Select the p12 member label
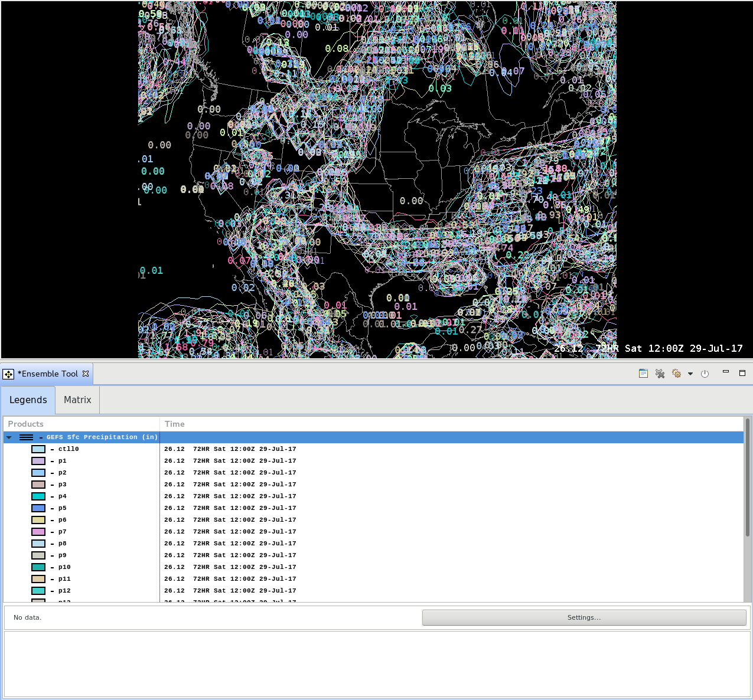The width and height of the screenshot is (753, 700). coord(64,591)
